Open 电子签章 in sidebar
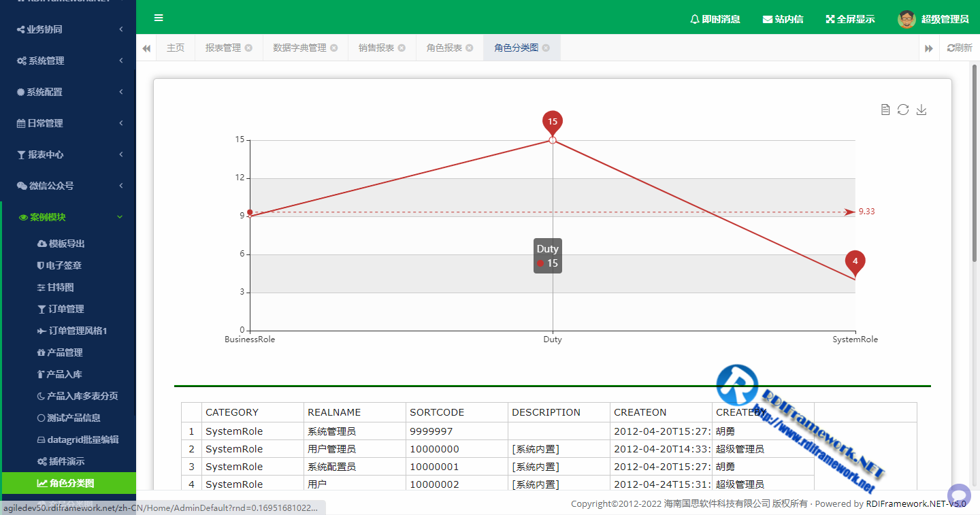980x515 pixels. [x=69, y=265]
